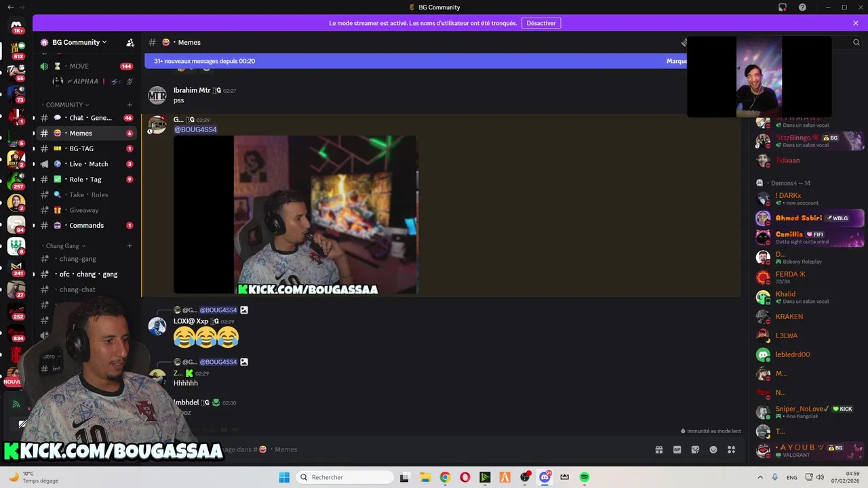
Task: Click Ibrahim Mtr's avatar
Action: [157, 95]
